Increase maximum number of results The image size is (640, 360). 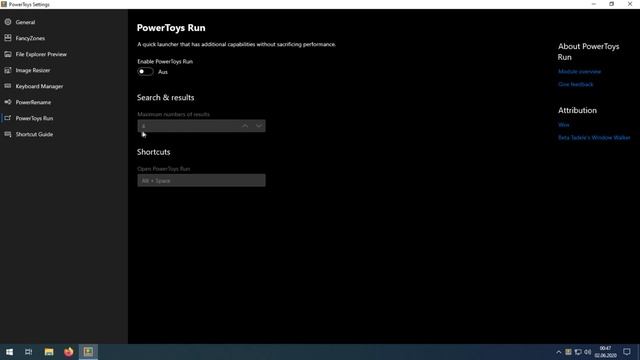point(245,126)
